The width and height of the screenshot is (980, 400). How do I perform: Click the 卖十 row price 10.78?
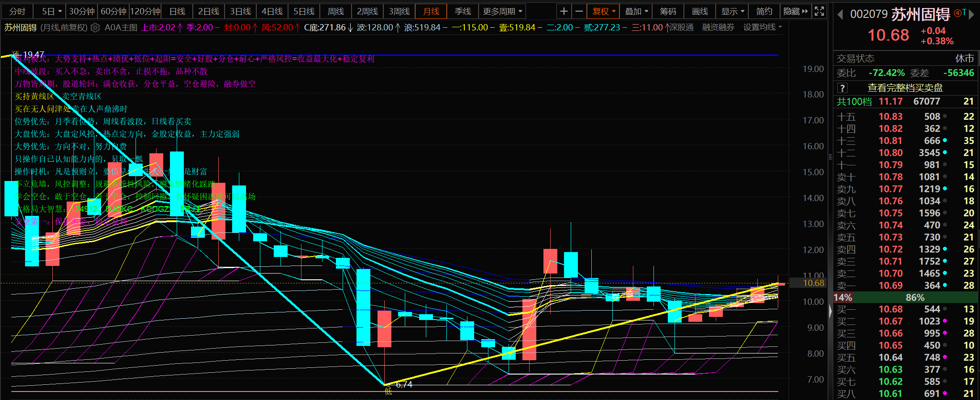coord(891,177)
